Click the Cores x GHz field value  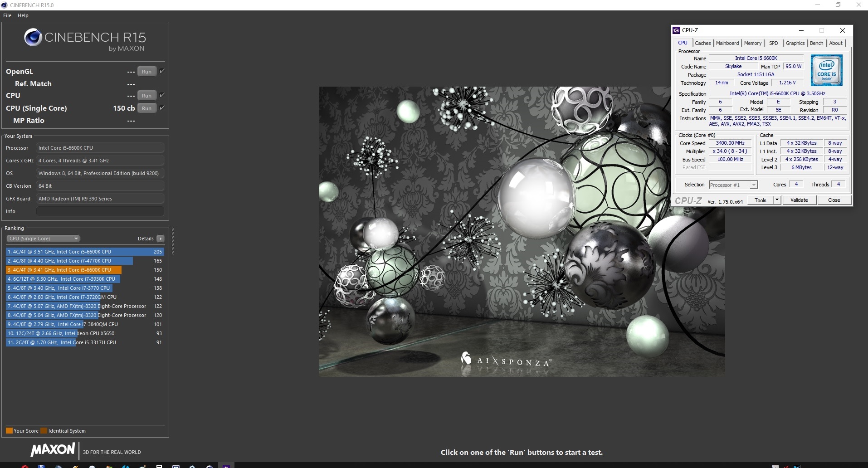point(100,161)
